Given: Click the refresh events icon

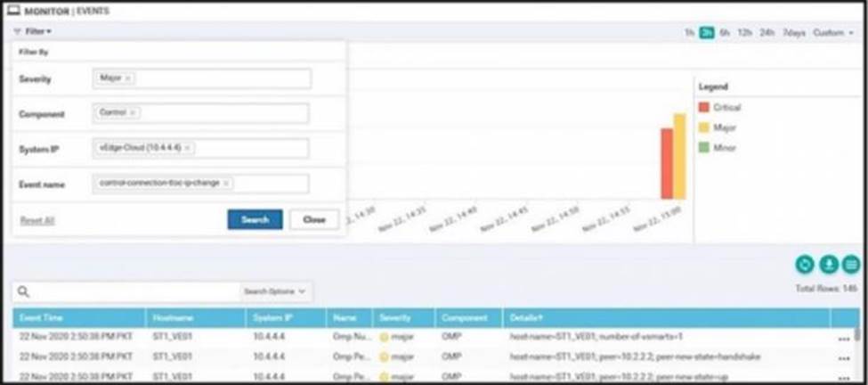Looking at the screenshot, I should [x=806, y=264].
